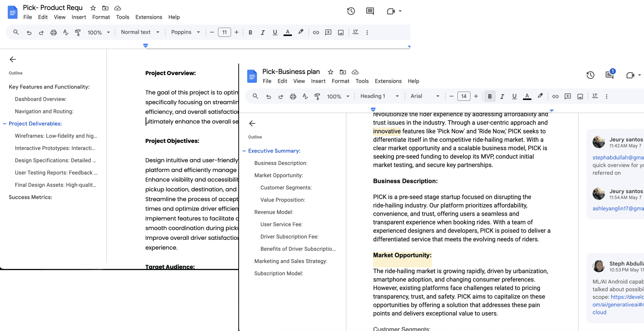The width and height of the screenshot is (644, 331).
Task: Open Tools menu in Business plan window
Action: tap(362, 81)
